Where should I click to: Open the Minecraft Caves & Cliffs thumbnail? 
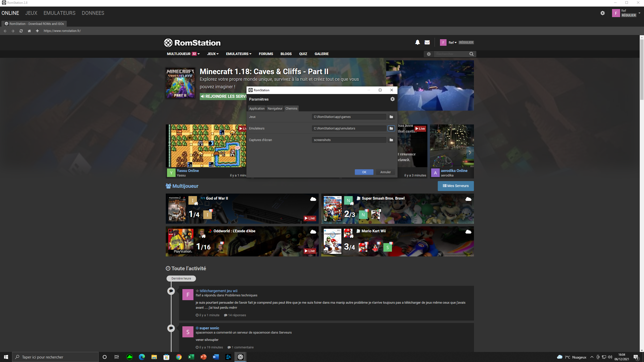coord(180,83)
